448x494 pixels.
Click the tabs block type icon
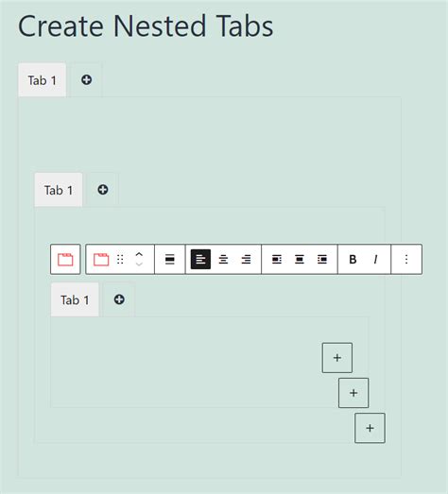(x=101, y=260)
